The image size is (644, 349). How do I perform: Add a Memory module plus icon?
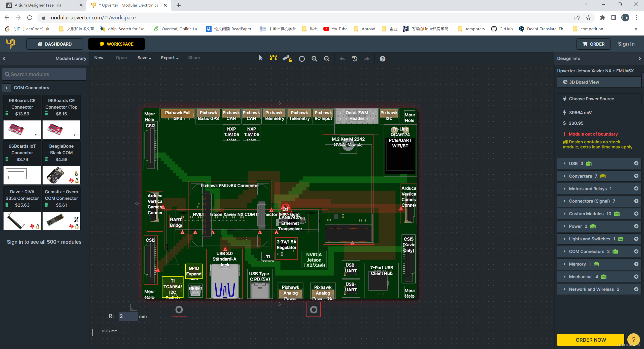(x=636, y=264)
